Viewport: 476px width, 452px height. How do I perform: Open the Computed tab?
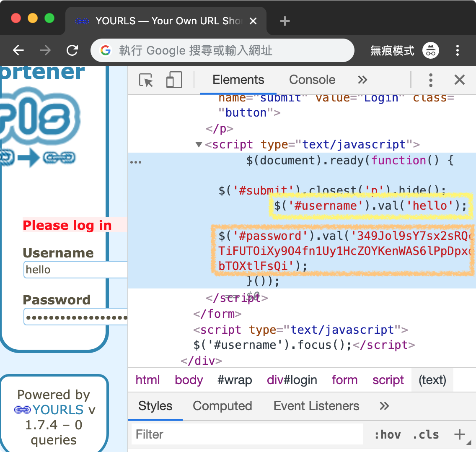tap(222, 406)
